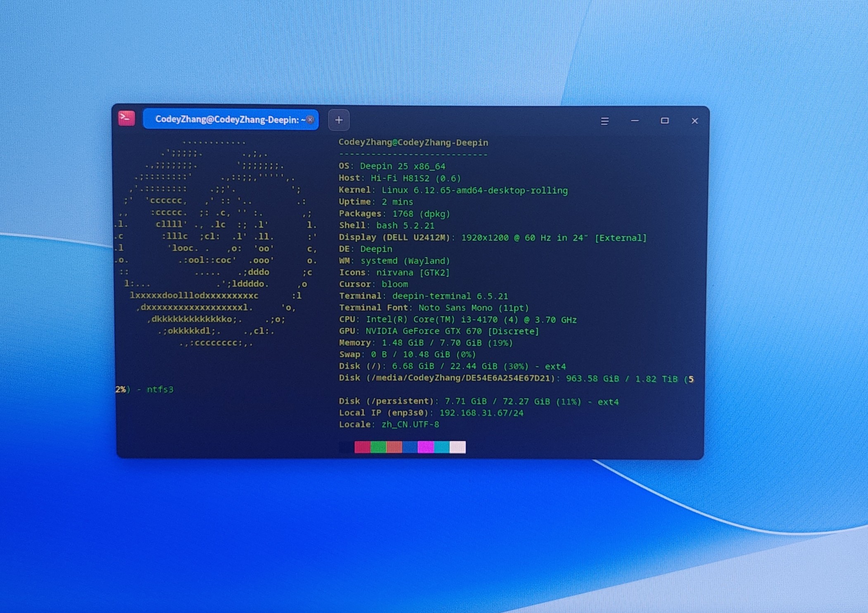The height and width of the screenshot is (613, 868).
Task: Open the terminal hamburger menu
Action: [604, 121]
